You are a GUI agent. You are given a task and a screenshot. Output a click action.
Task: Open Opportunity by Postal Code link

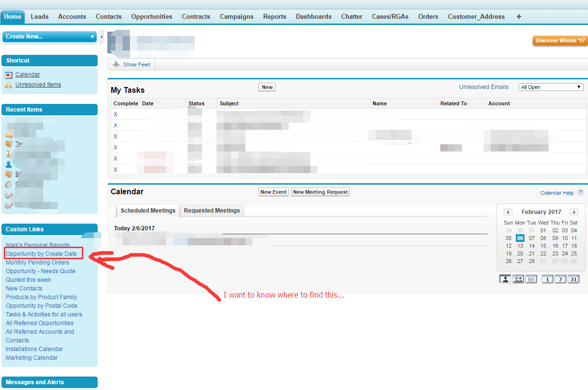click(x=41, y=306)
